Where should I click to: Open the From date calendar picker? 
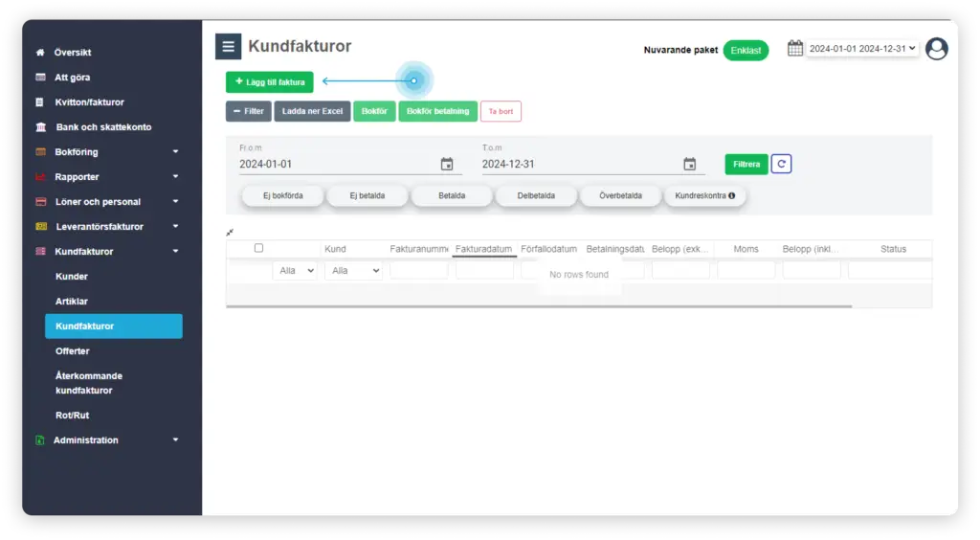447,164
